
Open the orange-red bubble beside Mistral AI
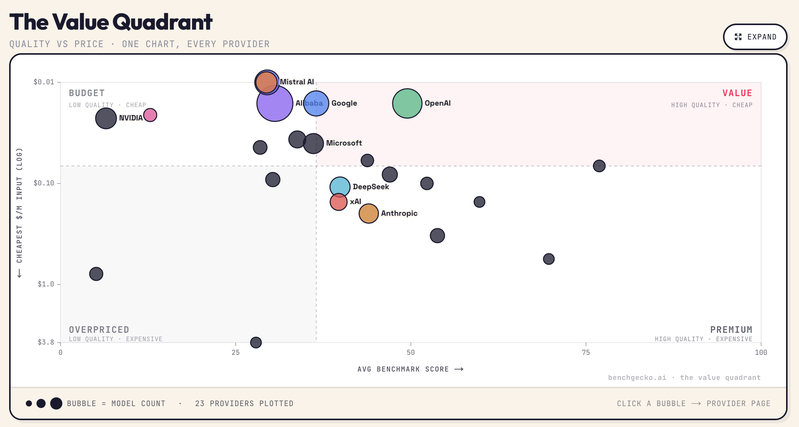(265, 82)
